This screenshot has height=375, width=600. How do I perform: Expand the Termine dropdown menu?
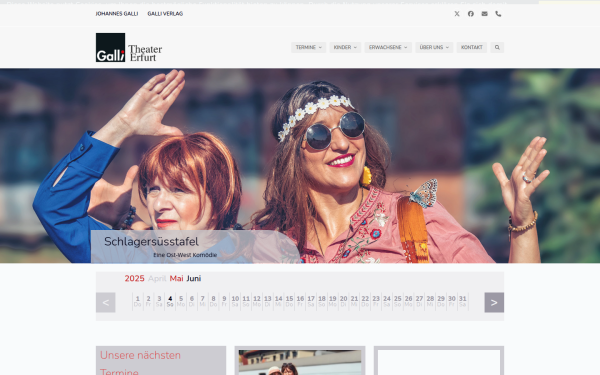pyautogui.click(x=308, y=47)
